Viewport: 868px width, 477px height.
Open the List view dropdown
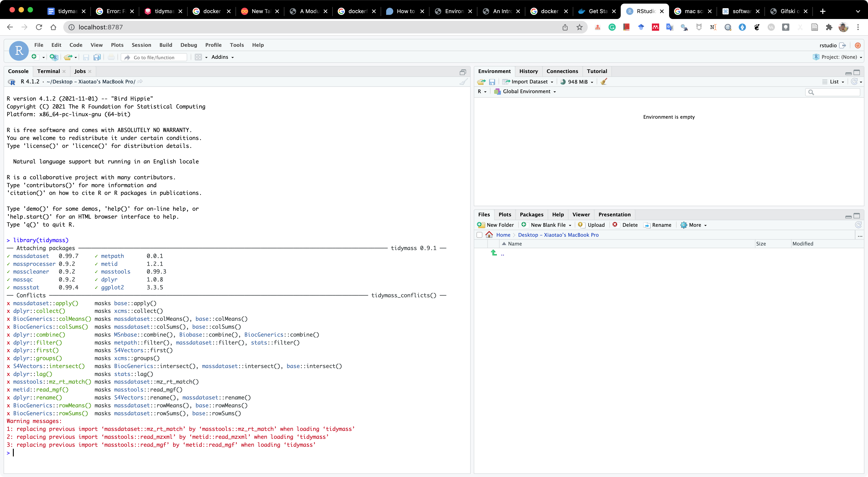[833, 82]
